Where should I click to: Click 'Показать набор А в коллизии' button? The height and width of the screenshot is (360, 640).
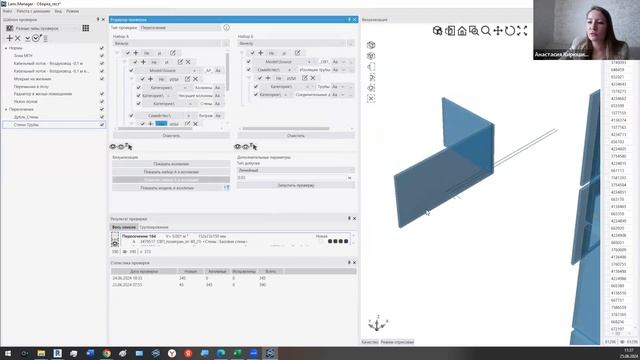point(171,172)
